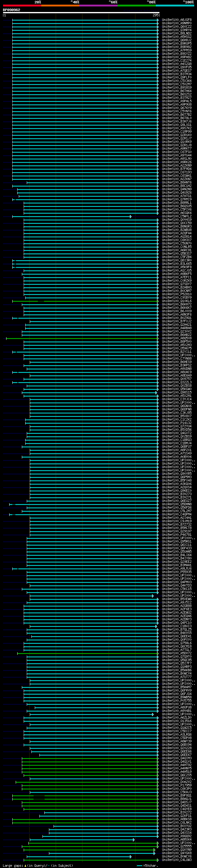Click the UniRef100_P14132 label
This screenshot has width=197, height=868.
176,423
